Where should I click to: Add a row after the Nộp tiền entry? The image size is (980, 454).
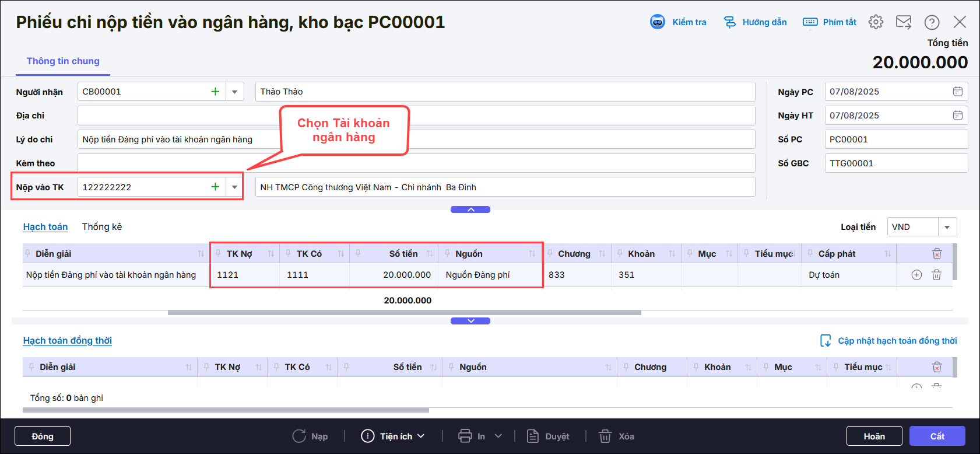click(x=916, y=275)
